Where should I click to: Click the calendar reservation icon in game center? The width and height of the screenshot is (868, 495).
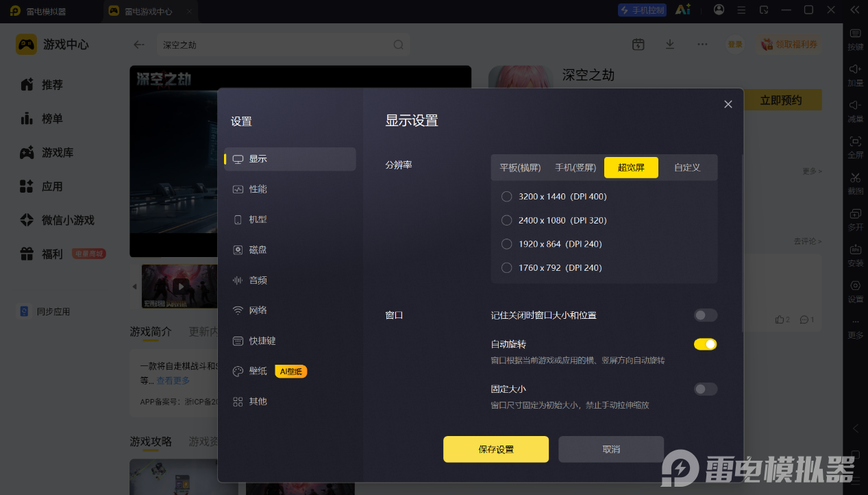pos(638,44)
